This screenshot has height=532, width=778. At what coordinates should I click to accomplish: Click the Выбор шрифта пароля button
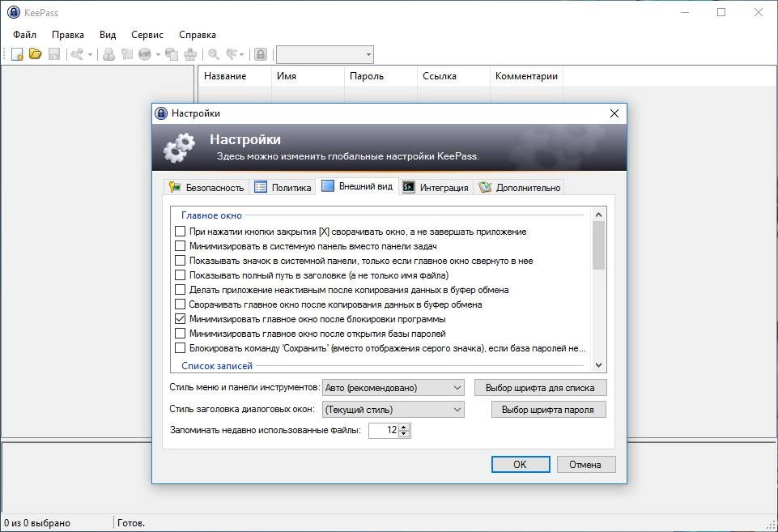(x=548, y=410)
